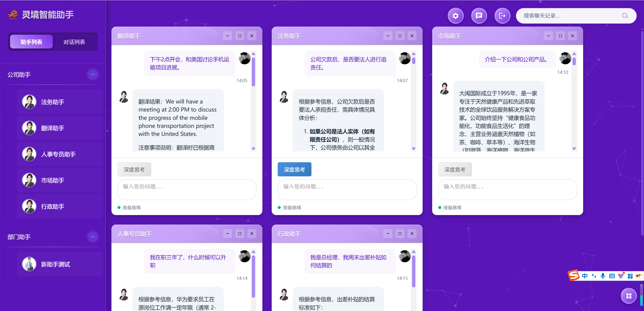Maximize the 法务助手 chat window

click(x=400, y=36)
